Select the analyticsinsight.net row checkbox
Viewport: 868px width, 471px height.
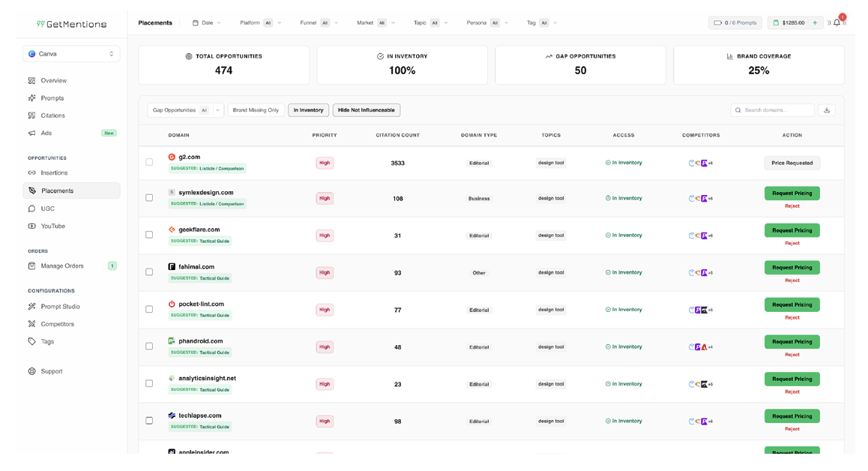point(149,383)
